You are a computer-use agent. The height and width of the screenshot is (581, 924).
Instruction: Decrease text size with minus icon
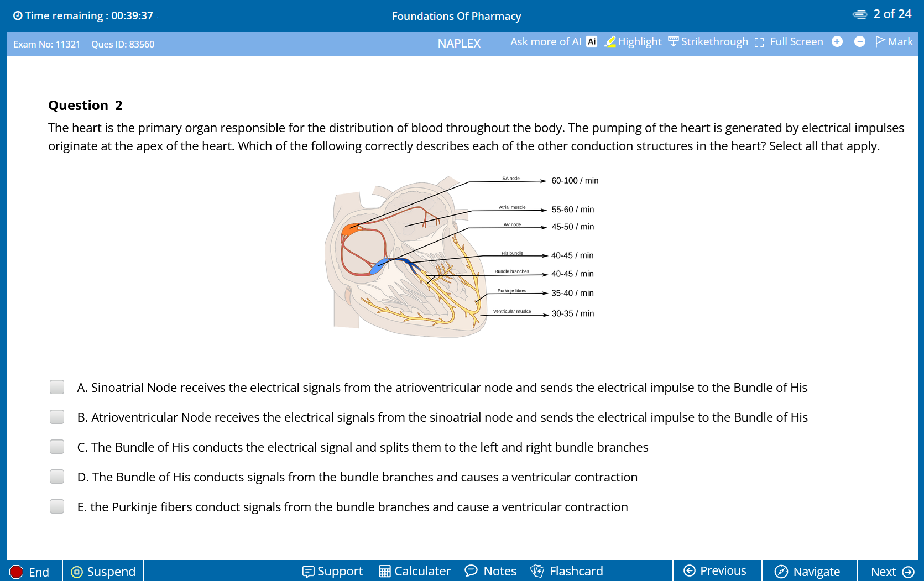(860, 41)
